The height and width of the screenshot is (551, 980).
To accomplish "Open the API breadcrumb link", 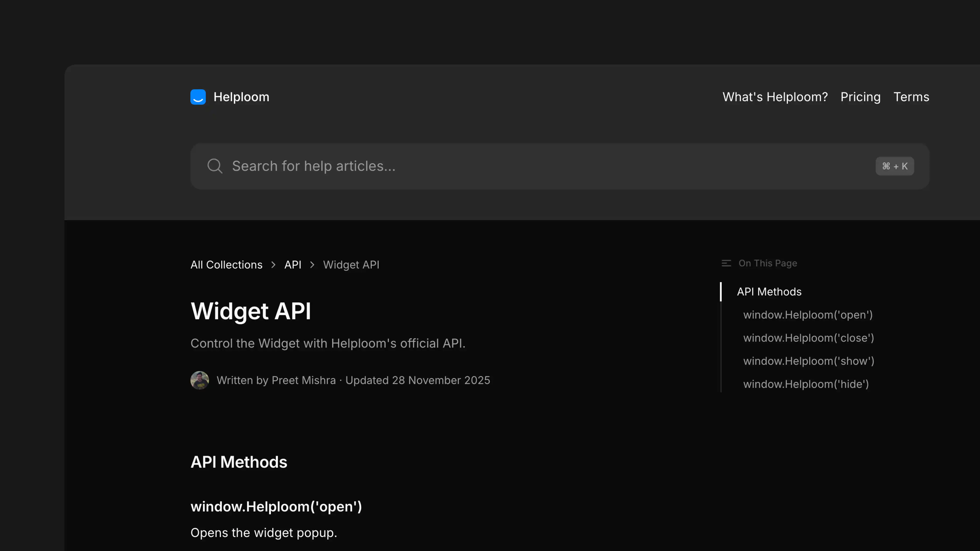I will [293, 264].
